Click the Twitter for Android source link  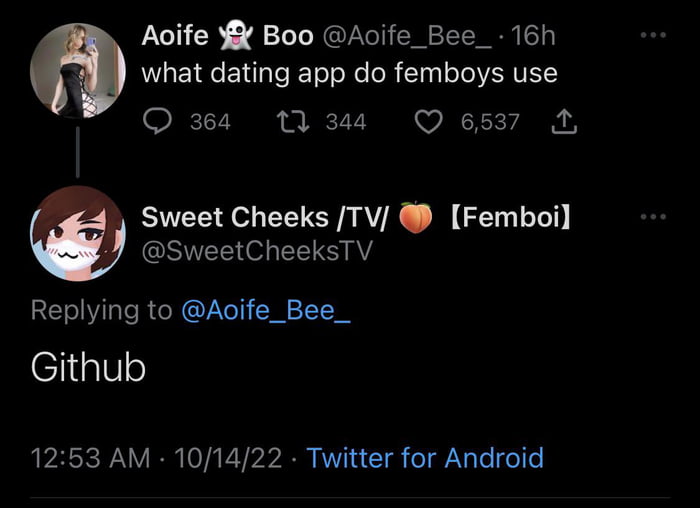click(425, 458)
